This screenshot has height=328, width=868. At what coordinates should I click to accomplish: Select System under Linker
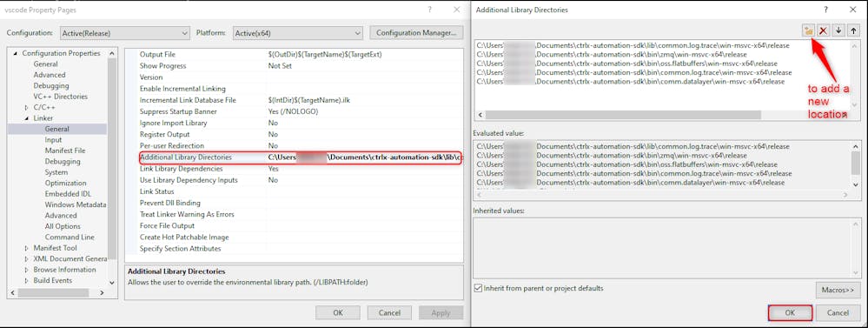pos(56,172)
